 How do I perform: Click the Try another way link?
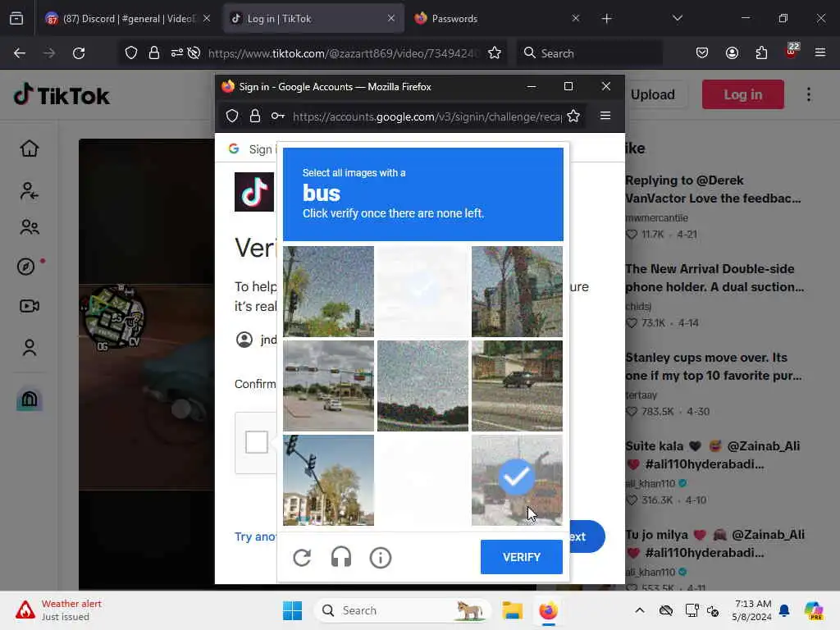click(x=255, y=536)
